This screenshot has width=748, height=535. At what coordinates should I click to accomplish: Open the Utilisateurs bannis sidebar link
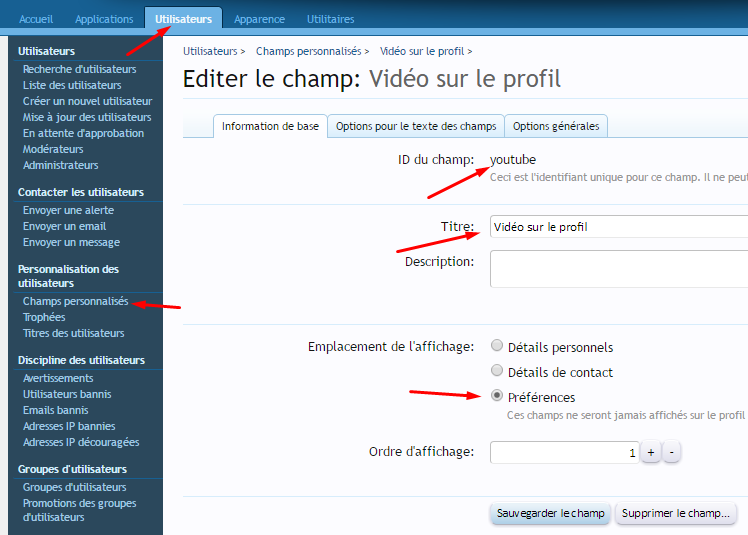pos(67,394)
